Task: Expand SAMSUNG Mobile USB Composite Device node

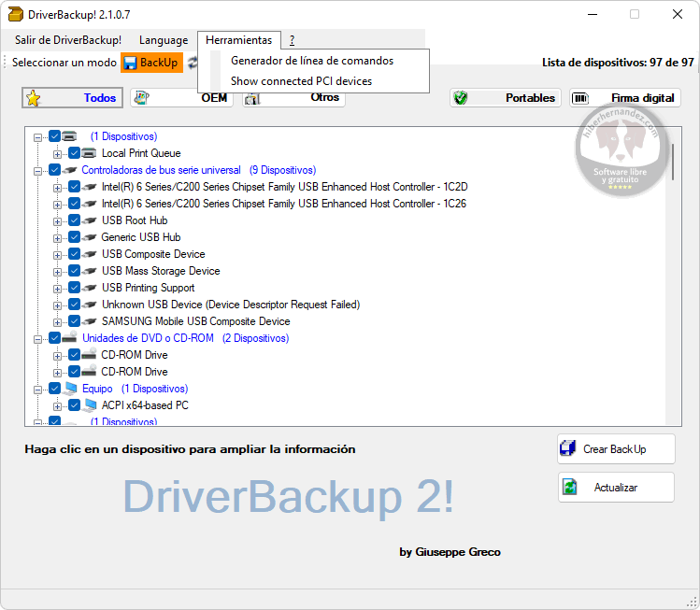Action: coord(57,322)
